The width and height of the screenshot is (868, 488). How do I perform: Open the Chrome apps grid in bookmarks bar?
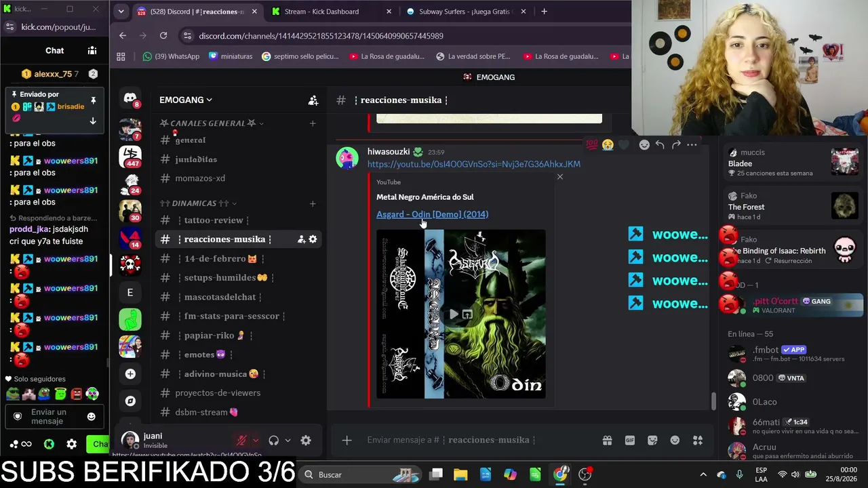tap(121, 57)
